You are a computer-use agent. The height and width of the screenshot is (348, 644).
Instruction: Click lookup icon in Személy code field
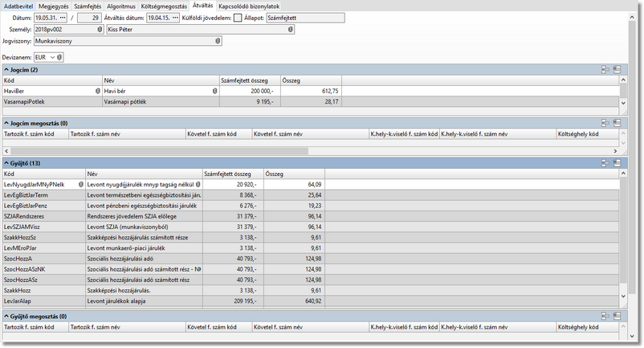[x=99, y=30]
